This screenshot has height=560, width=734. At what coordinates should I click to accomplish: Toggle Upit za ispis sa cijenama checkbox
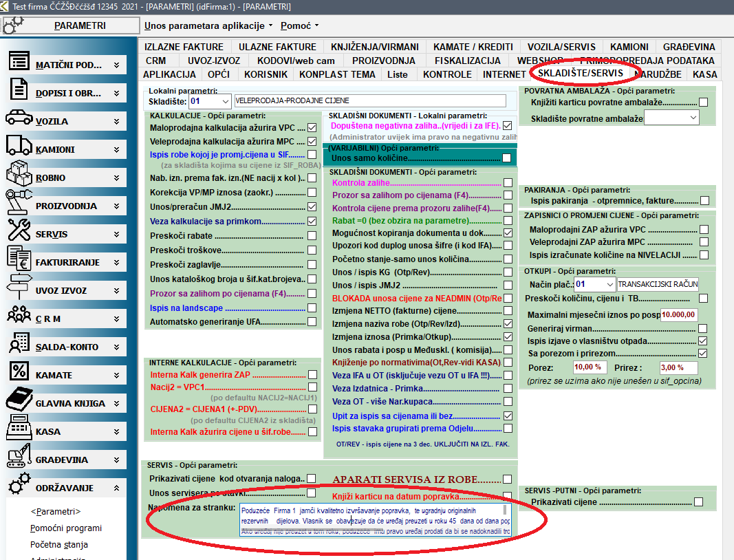tap(508, 416)
